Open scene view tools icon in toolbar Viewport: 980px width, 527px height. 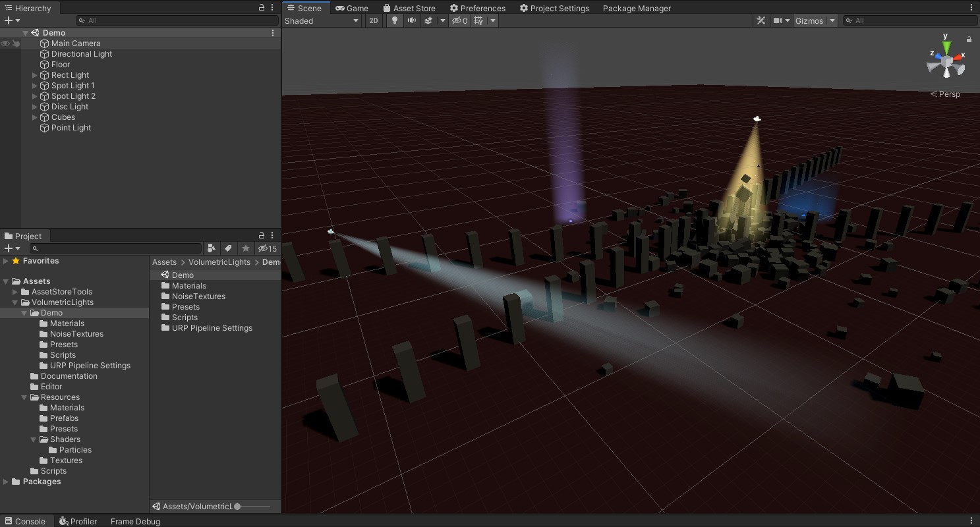coord(761,20)
